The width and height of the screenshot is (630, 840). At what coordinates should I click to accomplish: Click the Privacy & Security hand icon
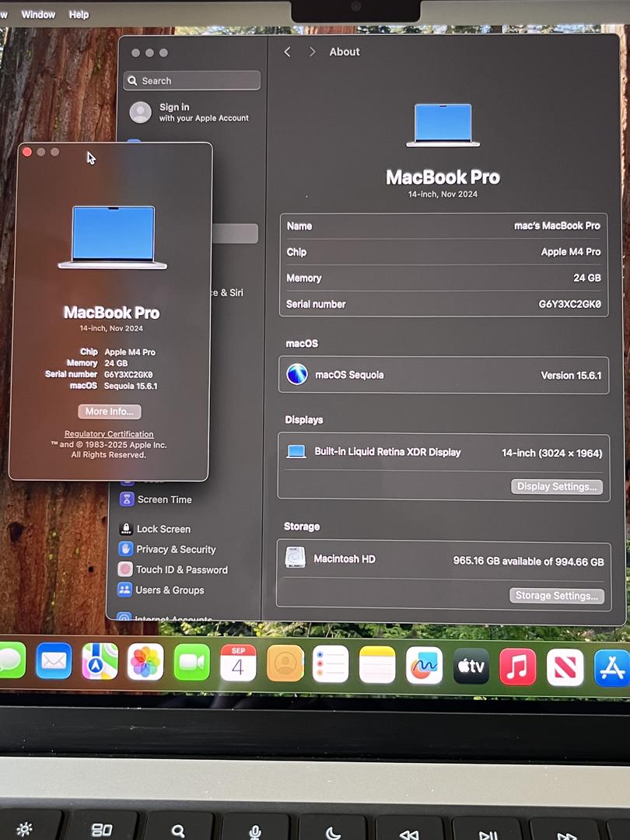[x=125, y=549]
